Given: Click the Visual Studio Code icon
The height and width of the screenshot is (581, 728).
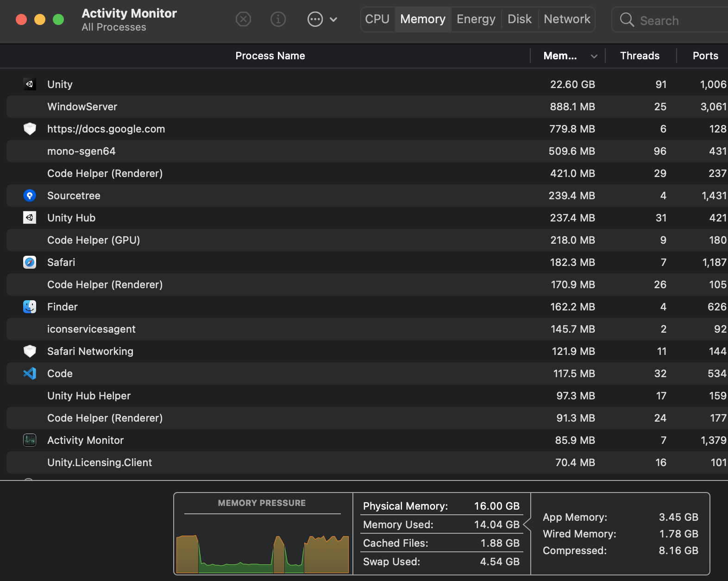Looking at the screenshot, I should pyautogui.click(x=30, y=373).
